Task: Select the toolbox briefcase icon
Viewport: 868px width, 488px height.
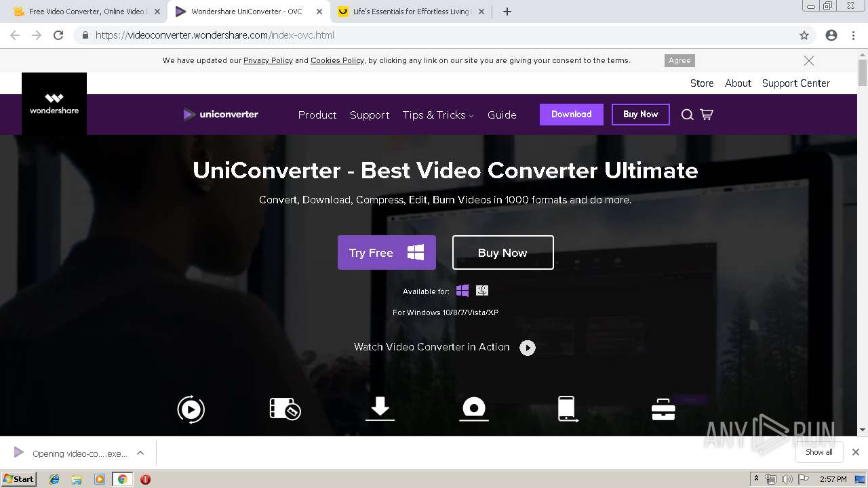Action: (663, 409)
